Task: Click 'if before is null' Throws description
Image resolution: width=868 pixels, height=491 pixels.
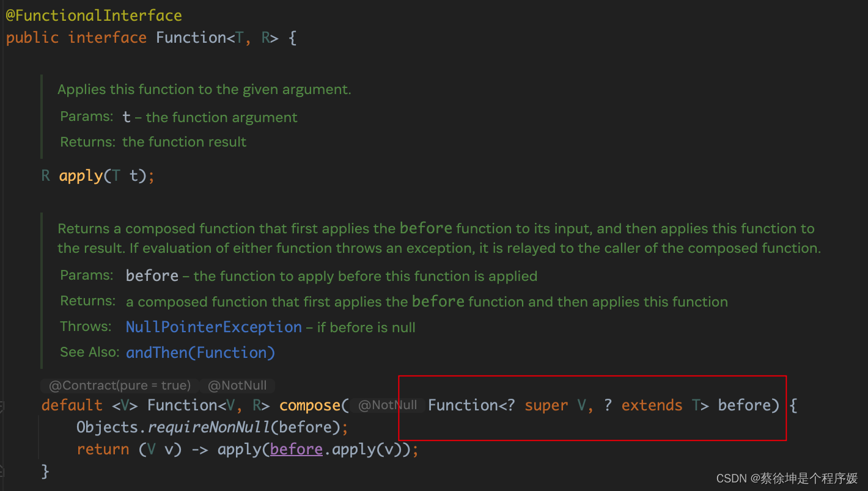Action: pos(366,328)
